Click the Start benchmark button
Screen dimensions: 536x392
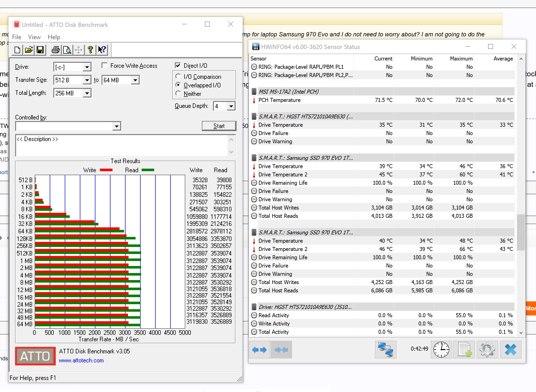click(x=219, y=126)
